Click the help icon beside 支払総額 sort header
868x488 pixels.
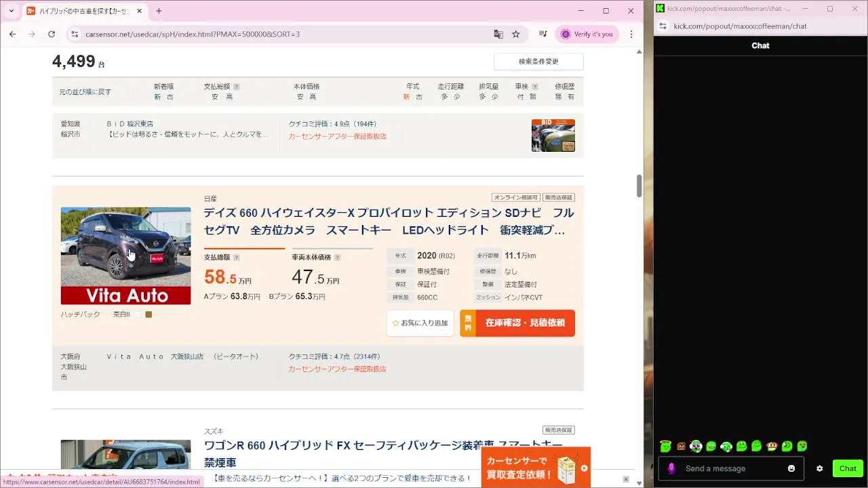tap(237, 87)
